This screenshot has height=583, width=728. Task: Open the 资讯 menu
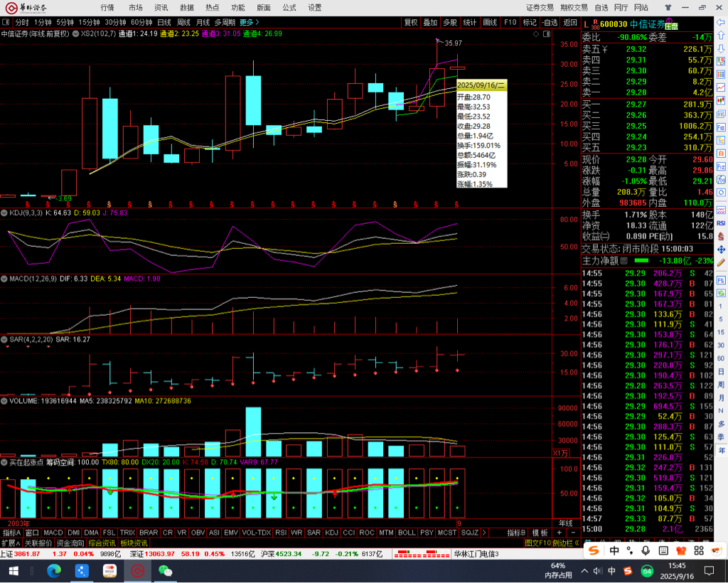click(161, 7)
